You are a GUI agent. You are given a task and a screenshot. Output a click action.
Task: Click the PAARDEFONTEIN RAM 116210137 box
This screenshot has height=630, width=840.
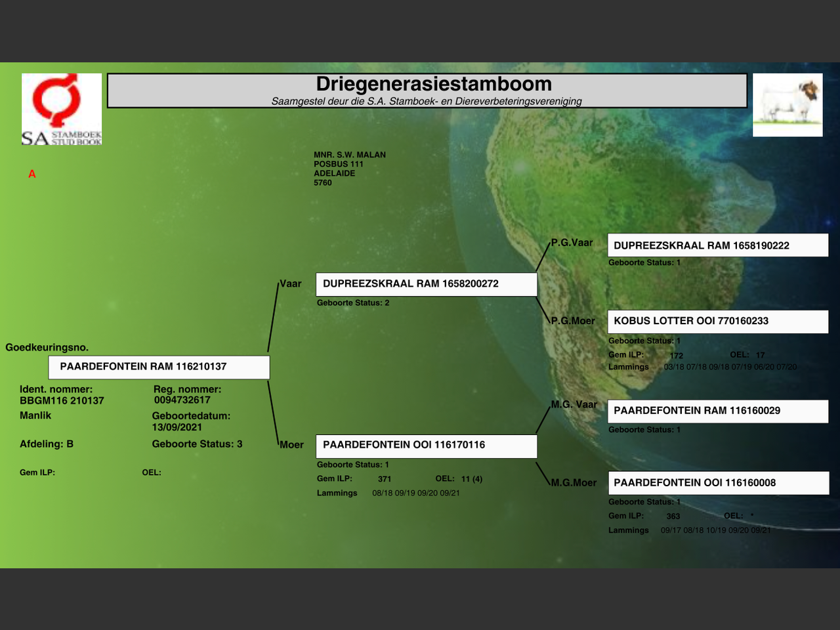[x=159, y=367]
